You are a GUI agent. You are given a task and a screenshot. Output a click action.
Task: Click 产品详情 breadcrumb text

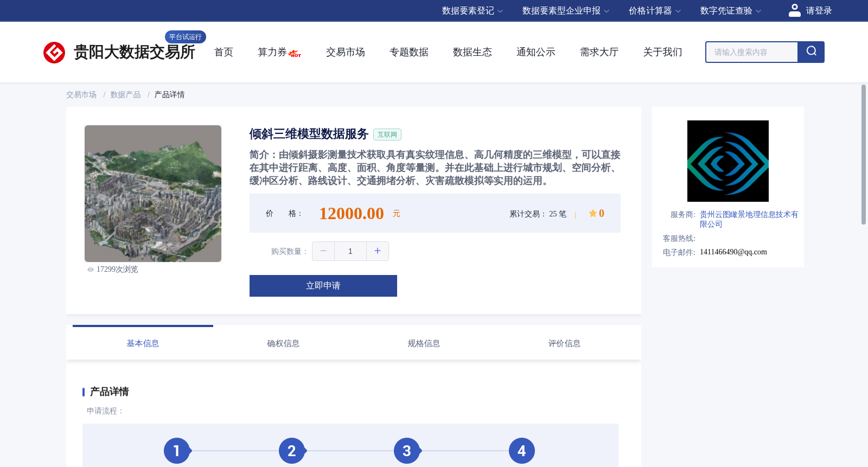(170, 95)
